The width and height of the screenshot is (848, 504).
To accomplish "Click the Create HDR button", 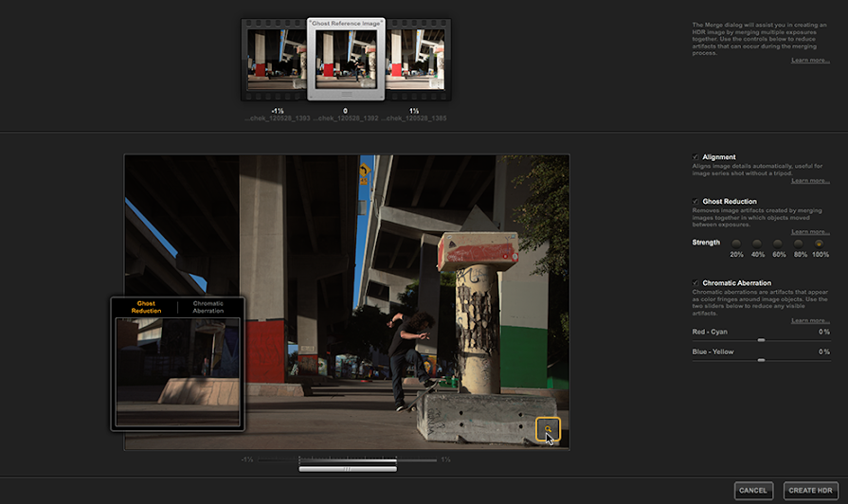I will (811, 491).
